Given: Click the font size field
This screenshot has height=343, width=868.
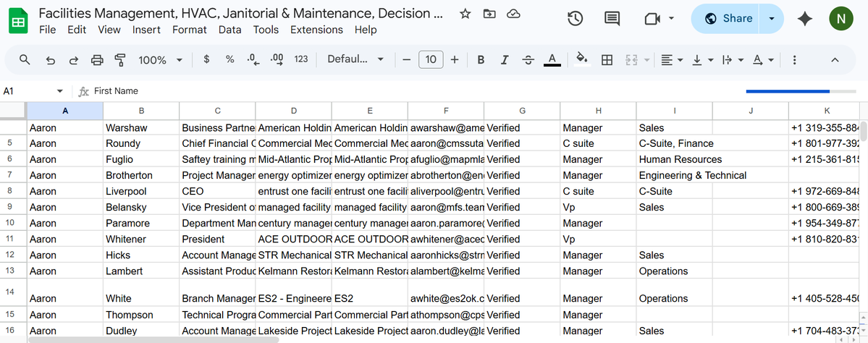Looking at the screenshot, I should (431, 59).
